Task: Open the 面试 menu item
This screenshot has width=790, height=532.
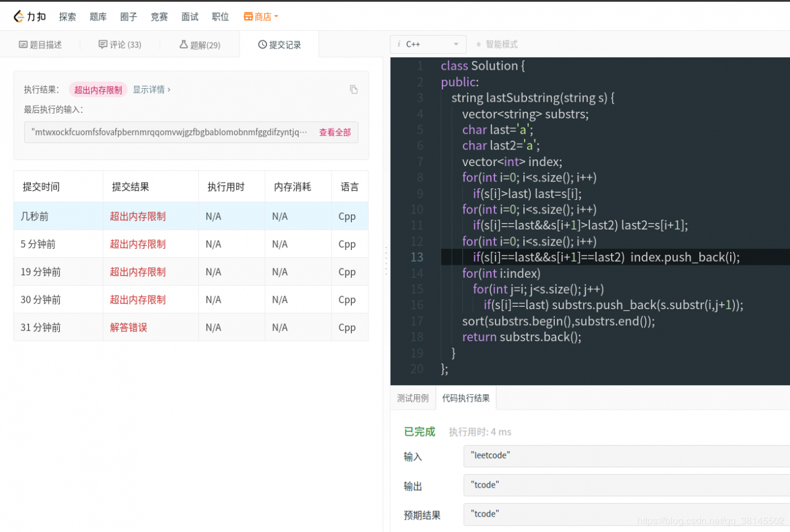Action: pos(190,17)
